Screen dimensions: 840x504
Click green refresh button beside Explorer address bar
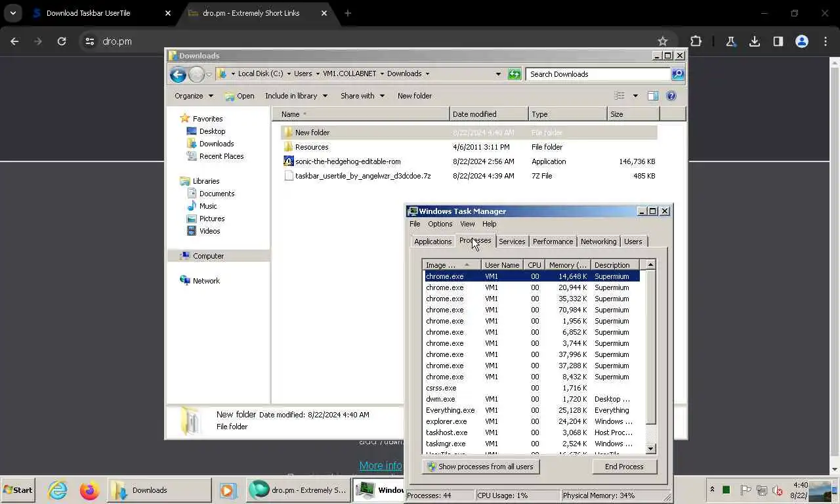coord(514,74)
